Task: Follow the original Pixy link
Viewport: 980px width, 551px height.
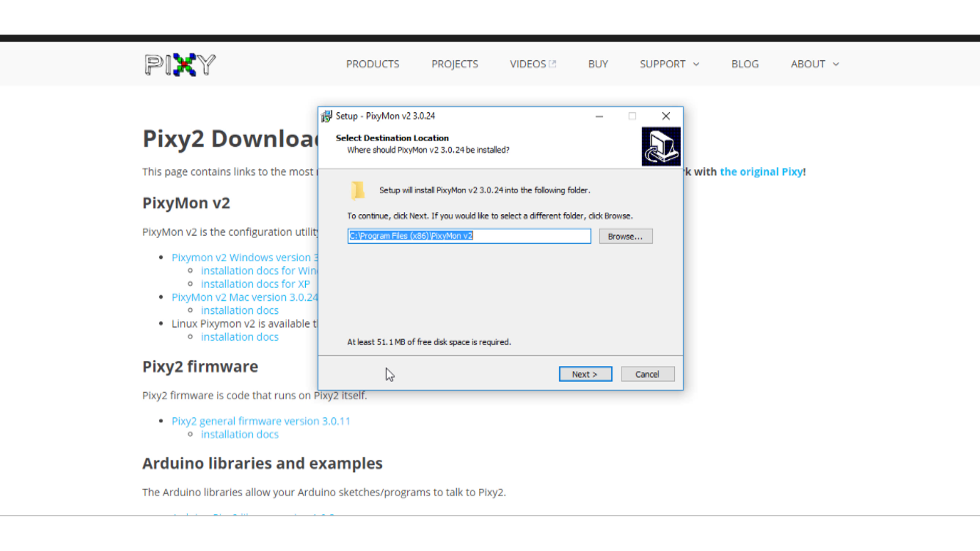Action: pos(761,172)
